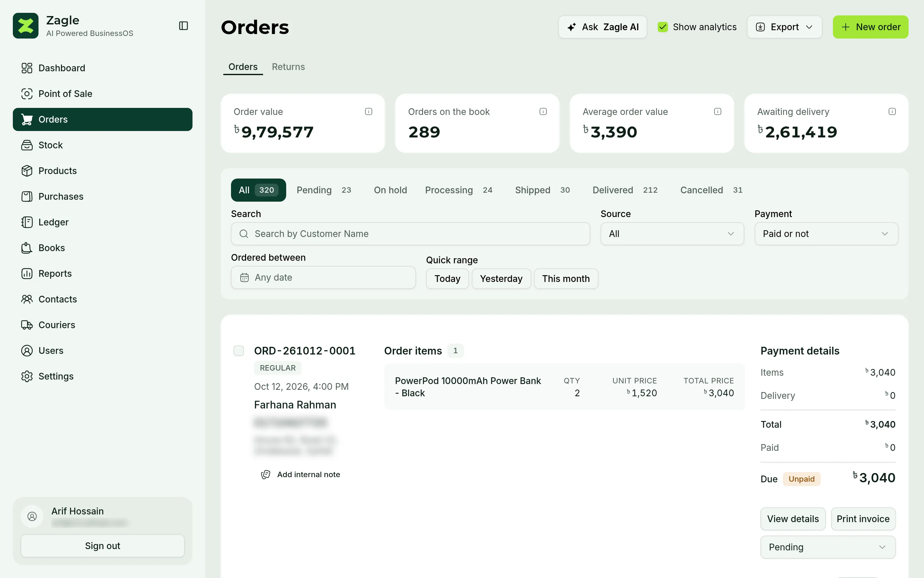
Task: Open the Couriers page
Action: 102,325
